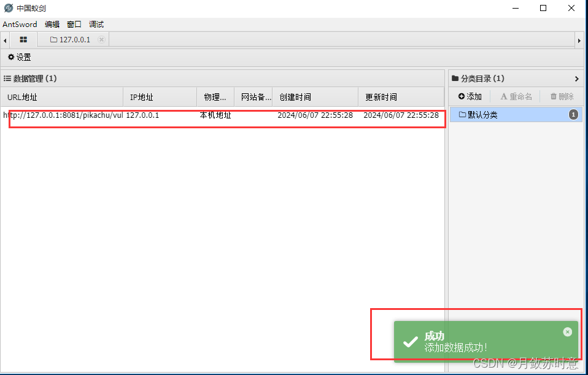Sort by the 更新时间 column
This screenshot has width=588, height=375.
401,97
